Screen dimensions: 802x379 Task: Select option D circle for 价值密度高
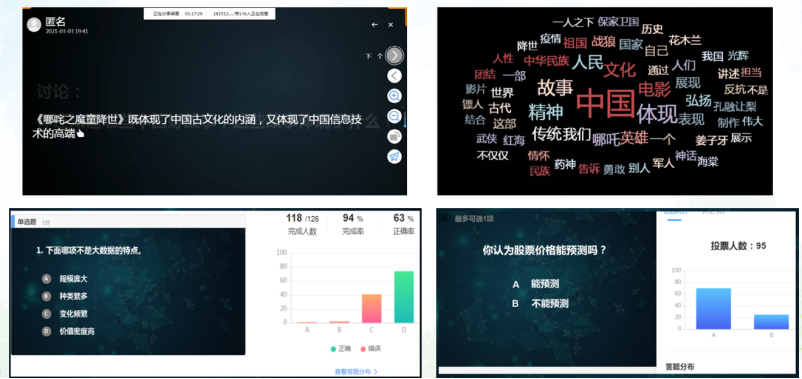47,331
